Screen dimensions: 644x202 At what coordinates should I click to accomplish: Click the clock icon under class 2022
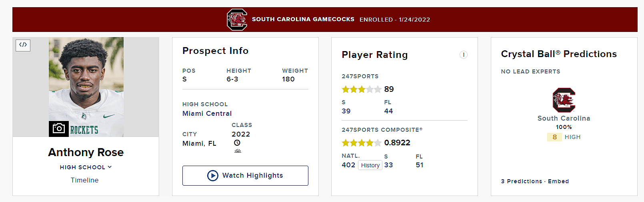pyautogui.click(x=237, y=143)
